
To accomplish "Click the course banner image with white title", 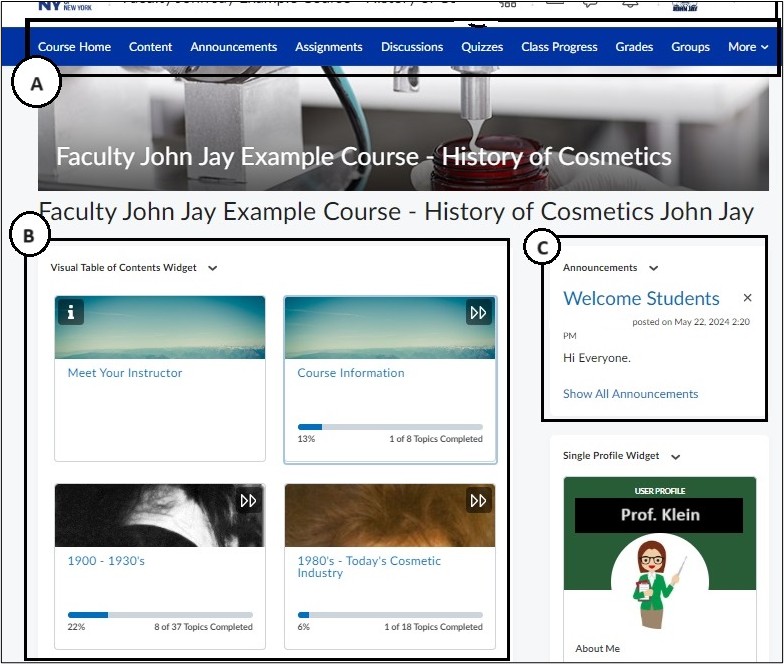I will (x=403, y=128).
